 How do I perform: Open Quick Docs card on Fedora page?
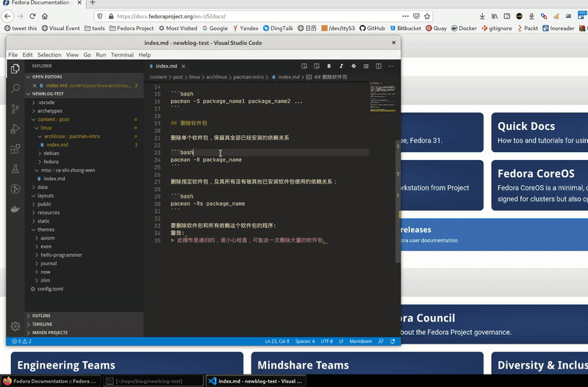point(539,132)
